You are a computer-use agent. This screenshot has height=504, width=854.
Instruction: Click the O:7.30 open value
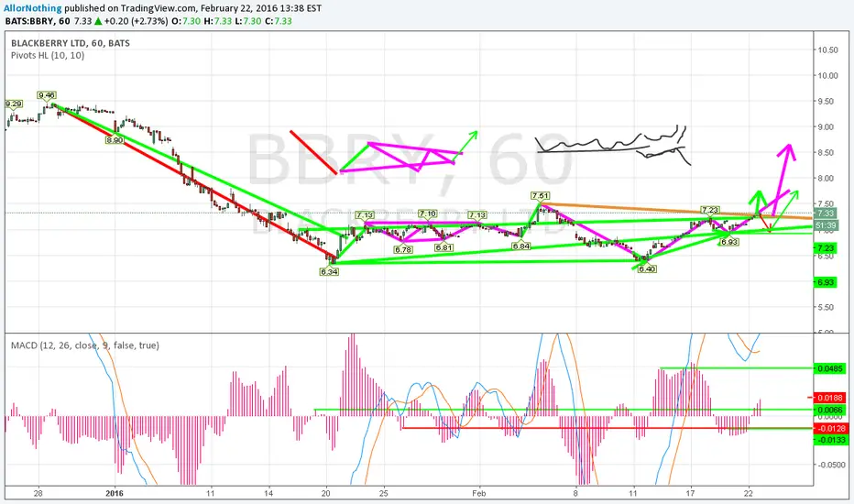click(x=186, y=21)
